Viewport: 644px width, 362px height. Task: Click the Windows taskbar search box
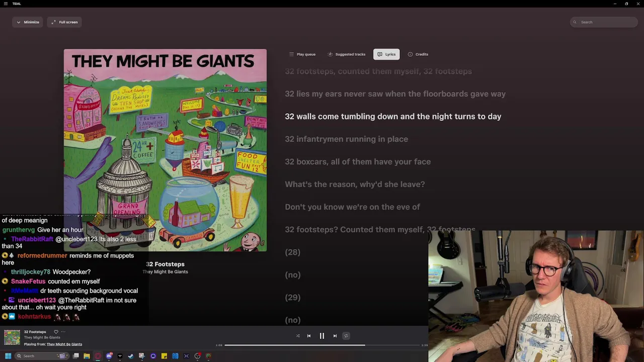pyautogui.click(x=42, y=356)
